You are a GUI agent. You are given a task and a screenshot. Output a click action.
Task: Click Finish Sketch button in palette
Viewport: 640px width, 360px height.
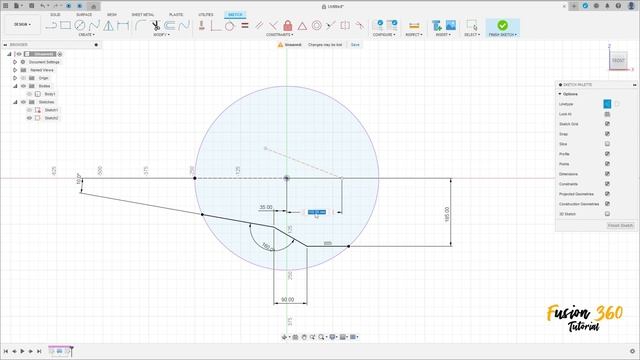(x=620, y=226)
